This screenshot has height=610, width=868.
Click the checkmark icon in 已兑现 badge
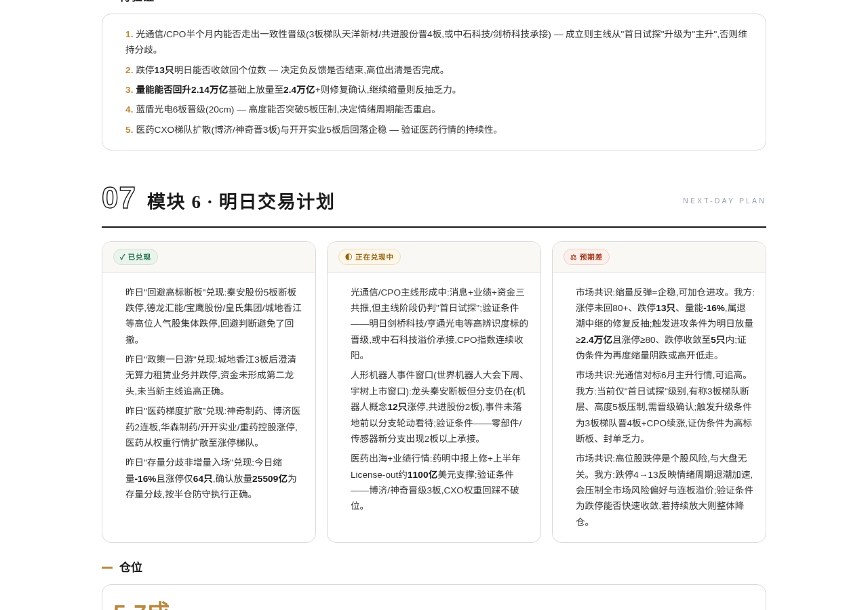(x=123, y=257)
